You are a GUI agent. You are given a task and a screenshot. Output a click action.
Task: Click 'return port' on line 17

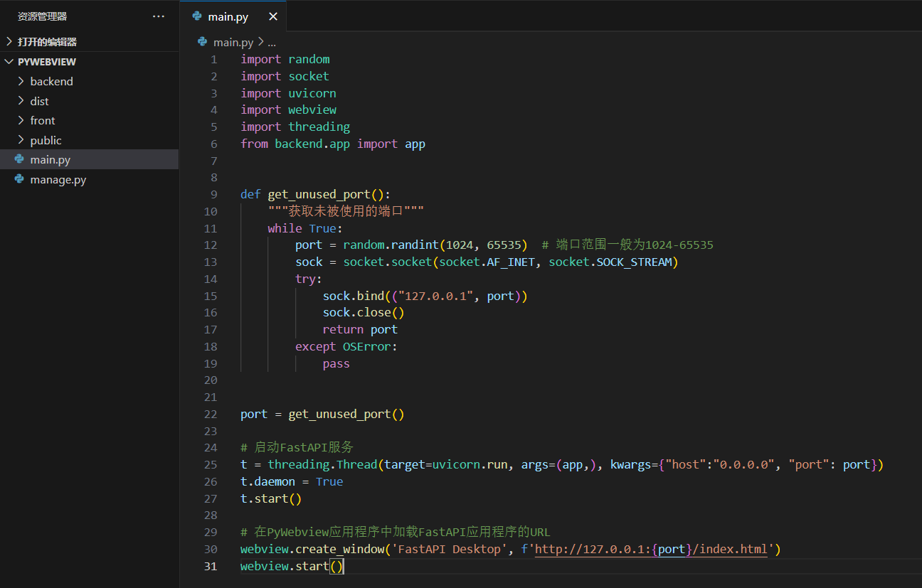click(360, 329)
